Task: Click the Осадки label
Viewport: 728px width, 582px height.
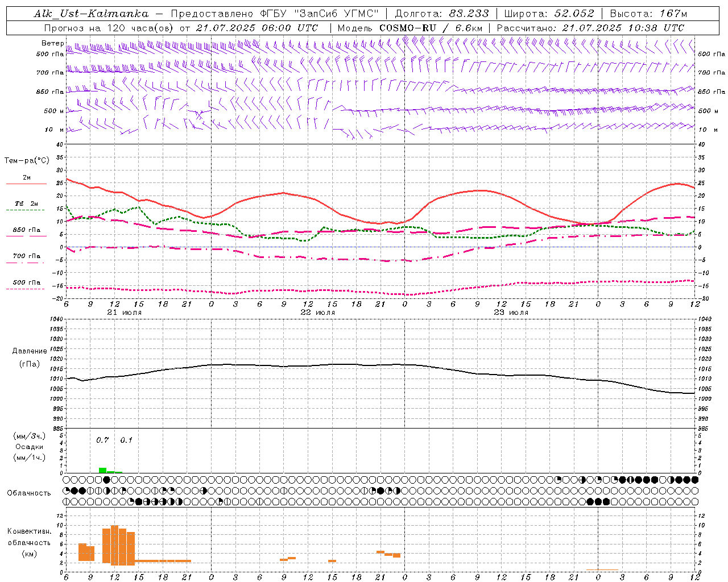Action: pyautogui.click(x=29, y=447)
